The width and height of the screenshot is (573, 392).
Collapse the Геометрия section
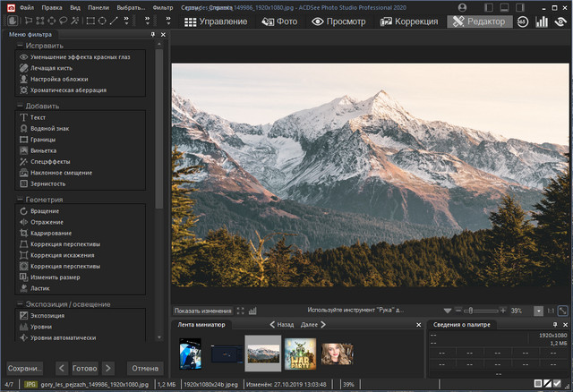(21, 200)
